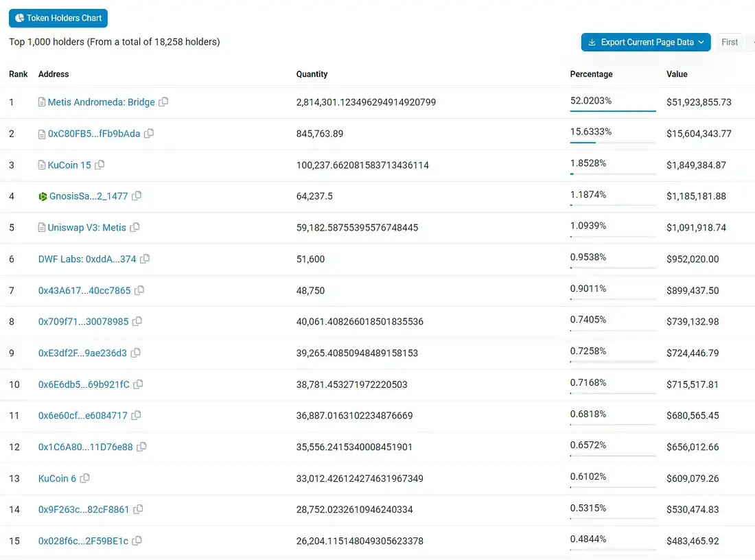The width and height of the screenshot is (755, 560).
Task: Visit the Uniswap V3: Metis address
Action: pyautogui.click(x=86, y=228)
